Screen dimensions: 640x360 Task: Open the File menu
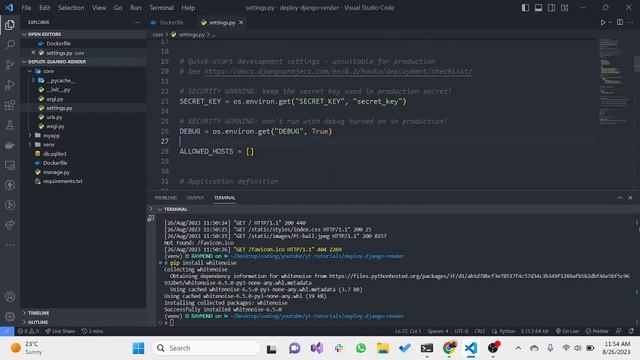click(x=26, y=8)
